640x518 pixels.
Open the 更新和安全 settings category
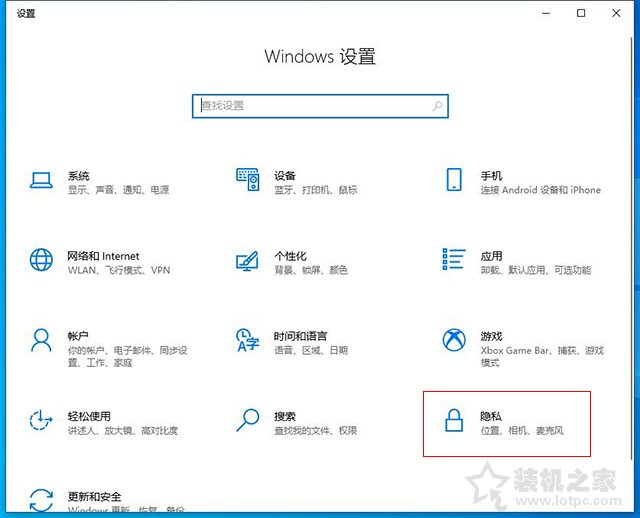(95, 497)
